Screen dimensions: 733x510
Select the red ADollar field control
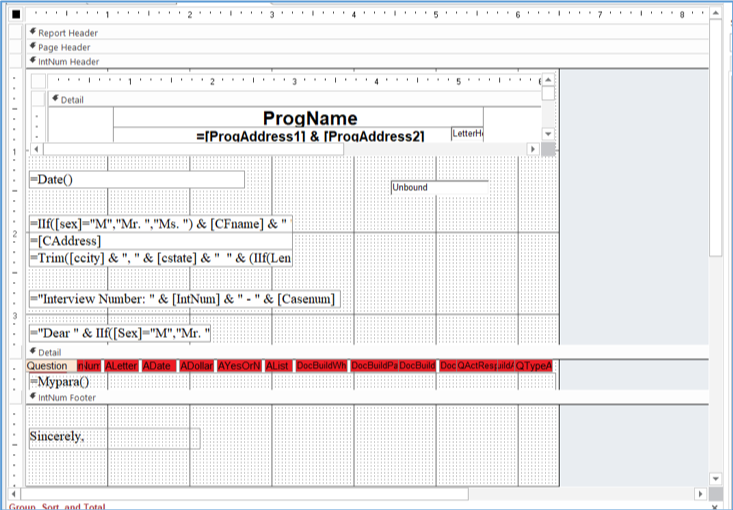[195, 367]
